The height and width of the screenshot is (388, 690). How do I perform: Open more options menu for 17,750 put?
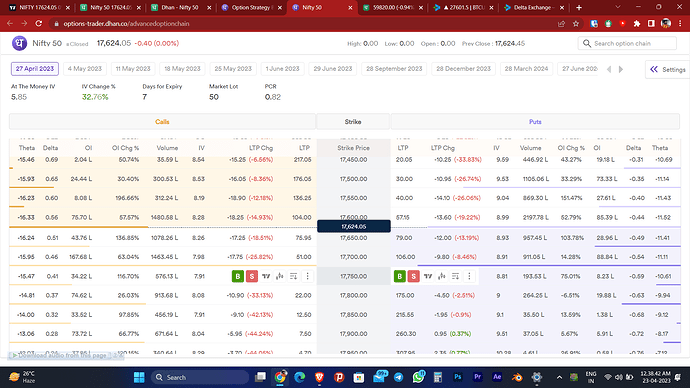(x=469, y=276)
